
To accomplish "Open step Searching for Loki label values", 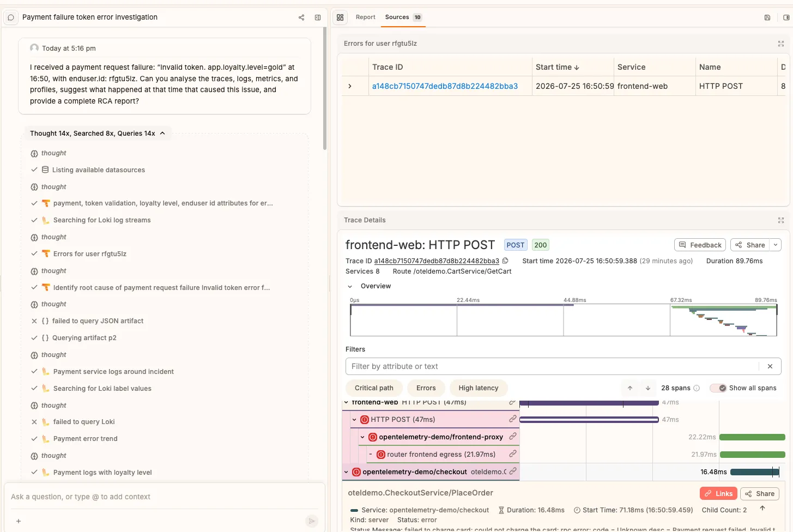I will (x=102, y=389).
